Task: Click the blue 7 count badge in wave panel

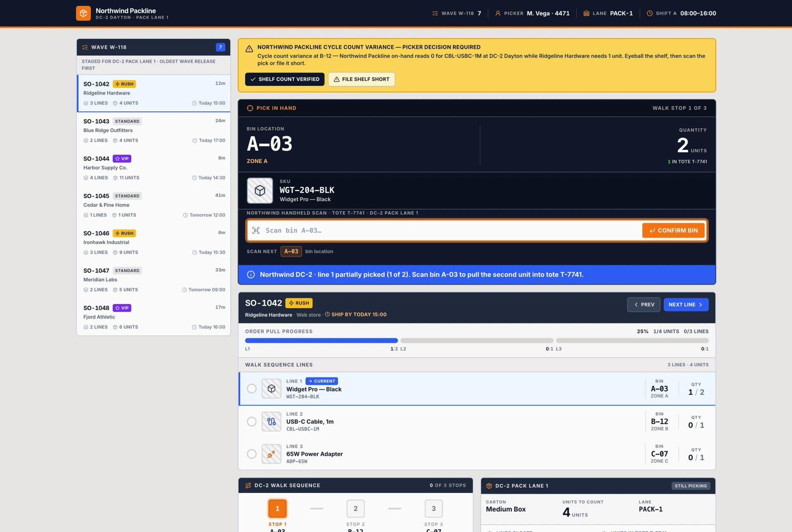Action: [220, 47]
